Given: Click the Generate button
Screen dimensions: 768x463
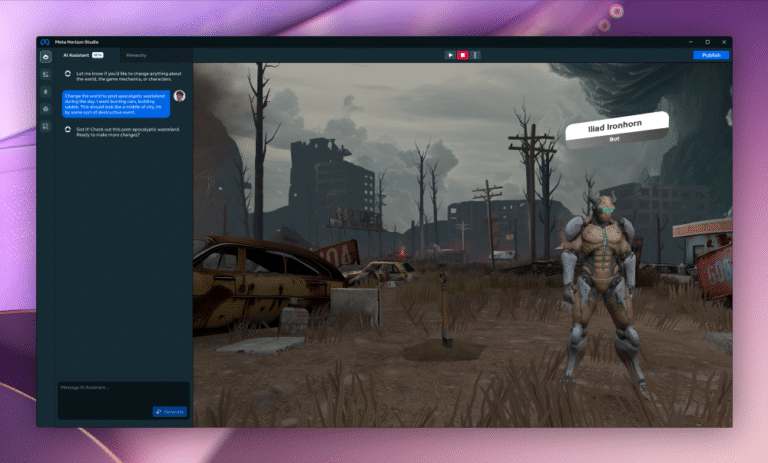Looking at the screenshot, I should click(x=169, y=411).
